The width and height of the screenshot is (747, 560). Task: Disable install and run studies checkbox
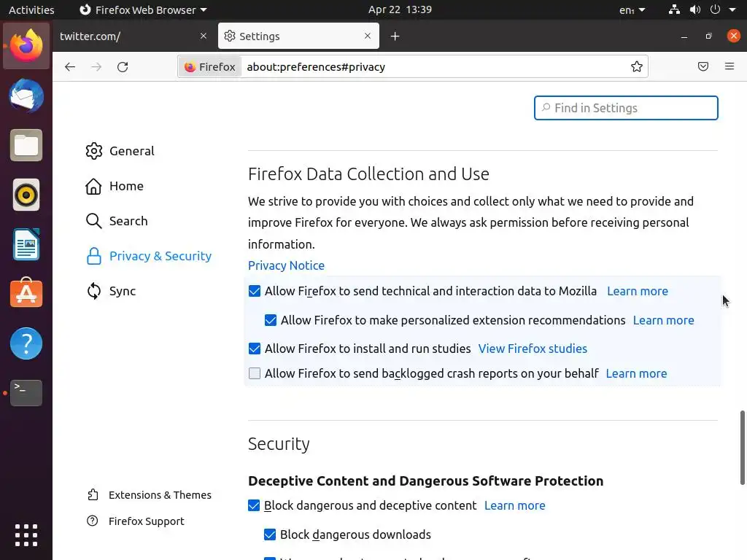255,349
